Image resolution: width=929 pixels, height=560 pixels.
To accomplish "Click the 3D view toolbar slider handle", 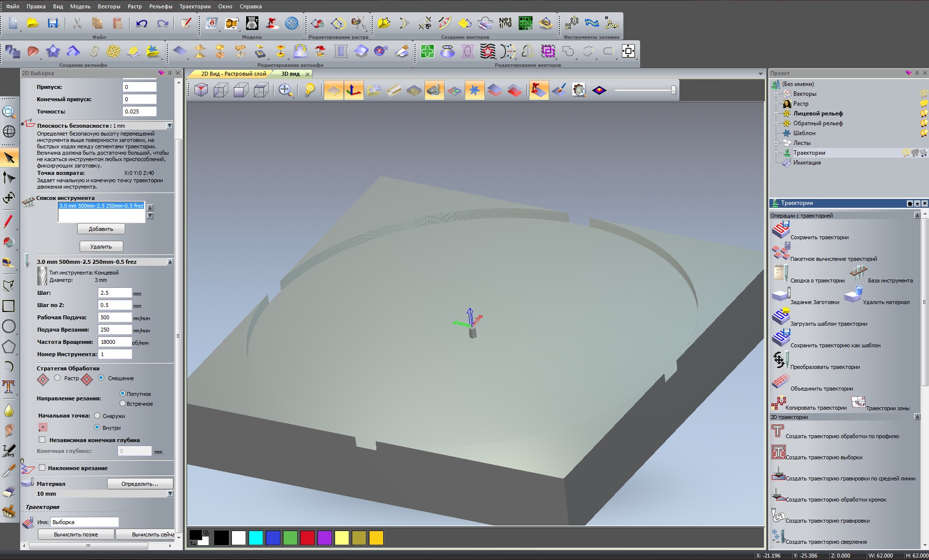I will (674, 90).
